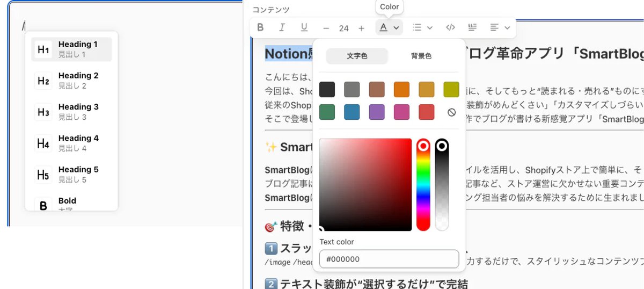The image size is (644, 289).
Task: Open the text color A dropdown
Action: 389,27
